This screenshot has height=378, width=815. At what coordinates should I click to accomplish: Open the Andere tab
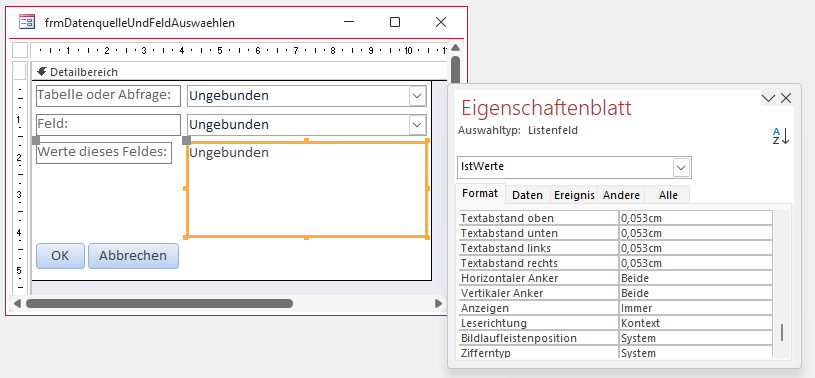pyautogui.click(x=621, y=195)
